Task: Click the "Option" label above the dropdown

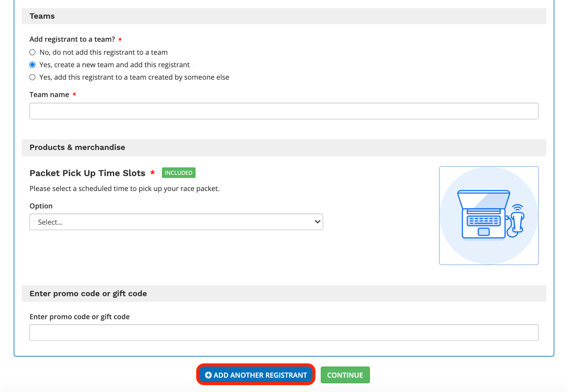Action: tap(41, 206)
